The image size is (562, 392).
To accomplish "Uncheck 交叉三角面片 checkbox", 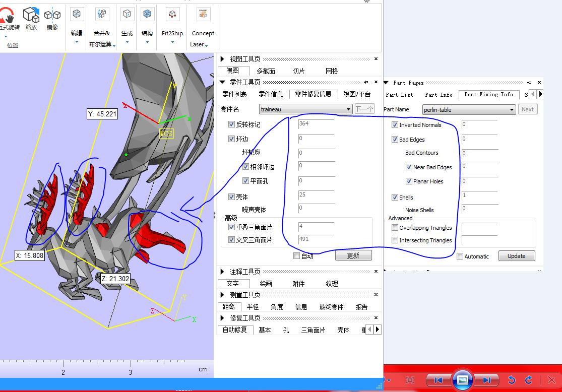I will (231, 239).
